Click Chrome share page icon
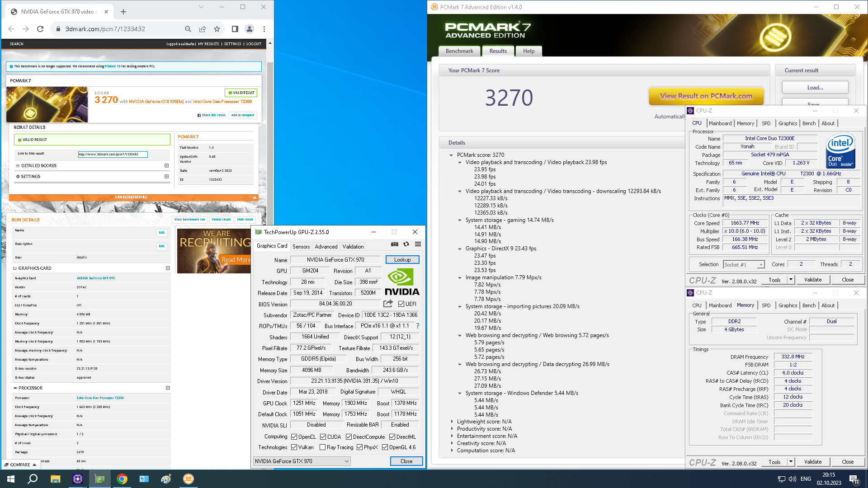This screenshot has width=868, height=488. 203,29
